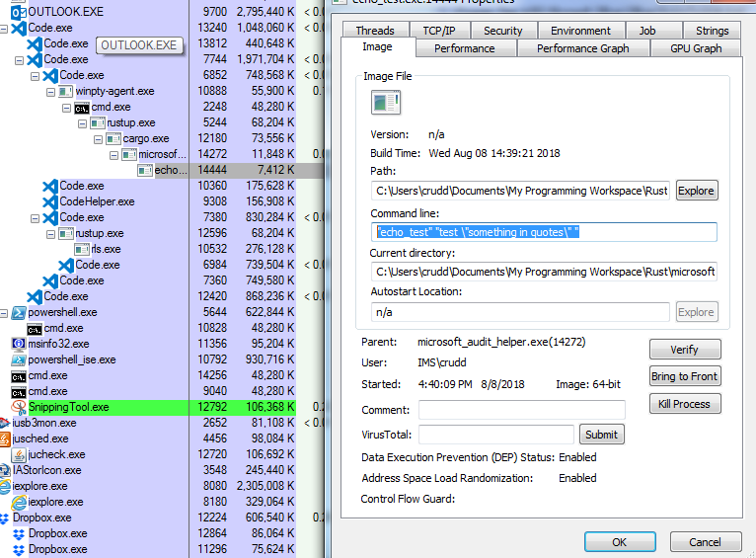Collapse the cargo.exe tree node
This screenshot has width=756, height=558.
[x=99, y=140]
